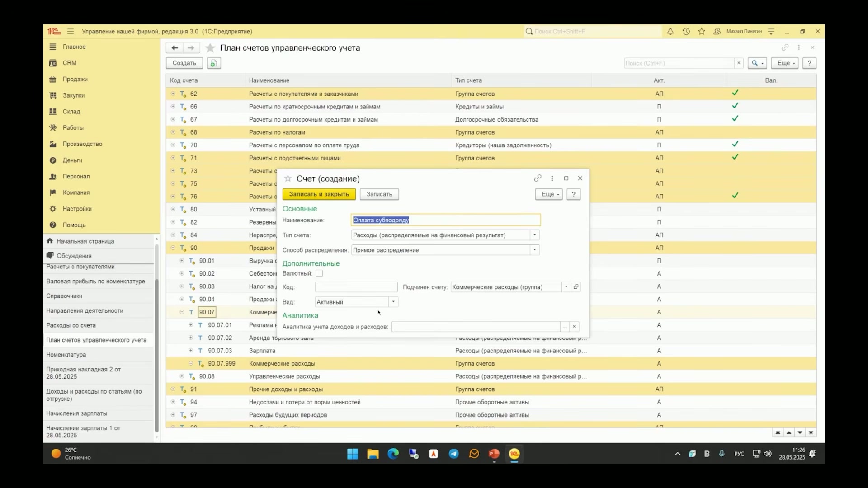Click the Записать button
The width and height of the screenshot is (868, 488).
(379, 194)
